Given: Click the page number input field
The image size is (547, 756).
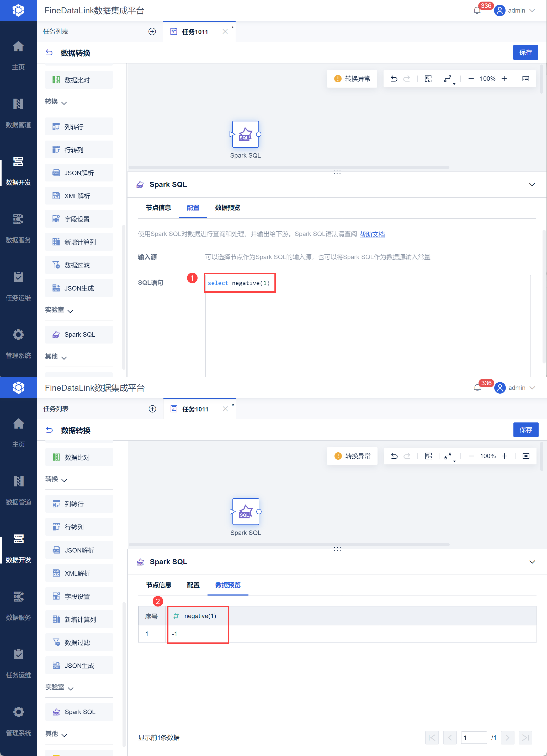Looking at the screenshot, I should click(x=474, y=737).
